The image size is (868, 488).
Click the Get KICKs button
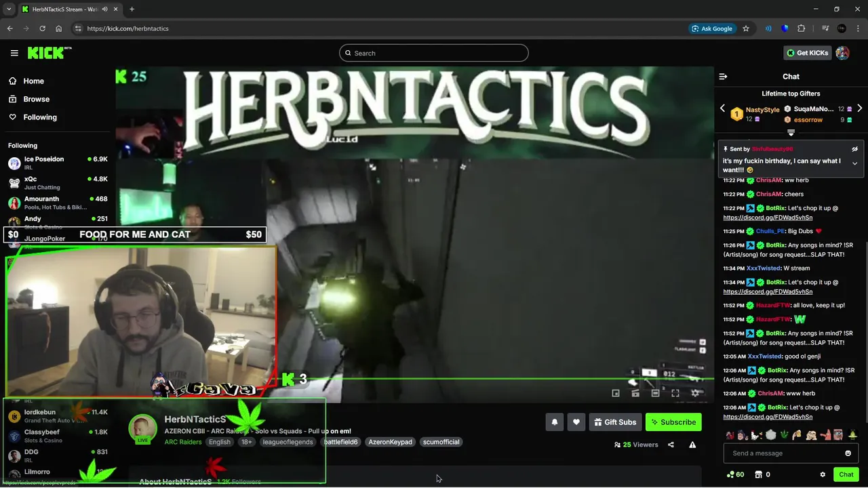coord(806,53)
